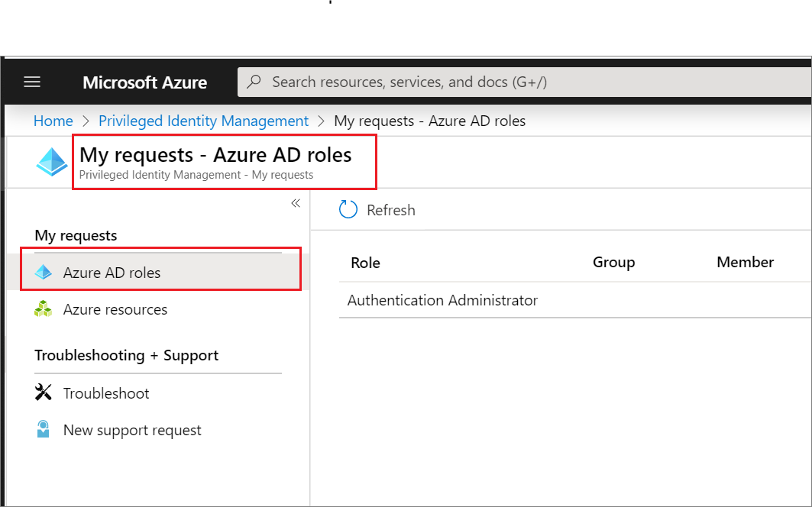Click the Troubleshoot wrench icon

click(x=43, y=392)
